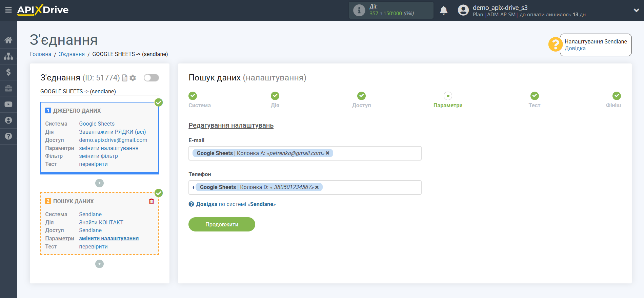This screenshot has height=298, width=644.
Task: Click inside the E-mail input field
Action: 305,153
